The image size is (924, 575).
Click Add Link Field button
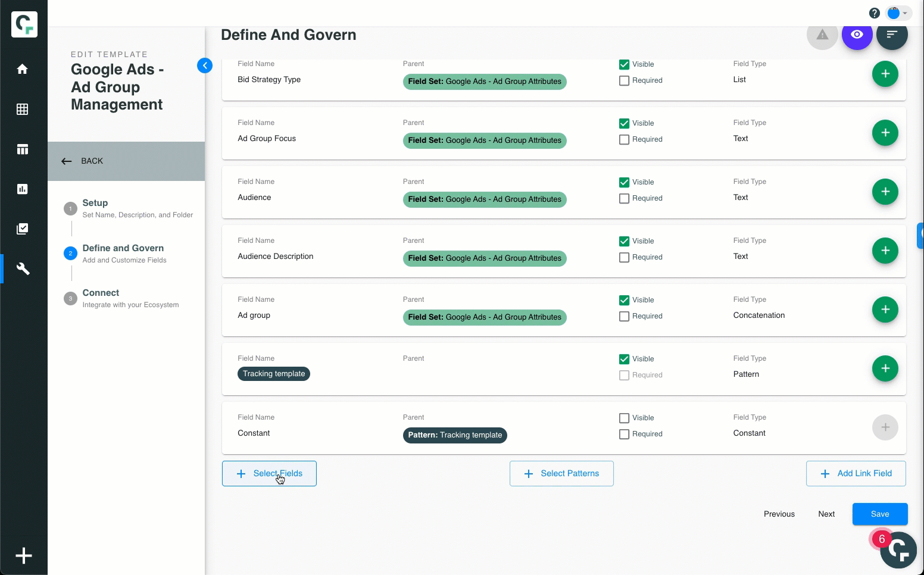856,473
